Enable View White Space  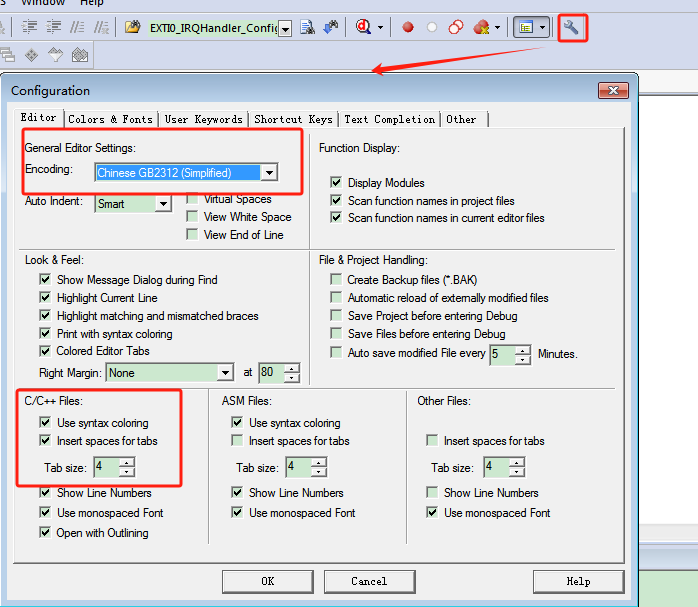click(x=192, y=217)
